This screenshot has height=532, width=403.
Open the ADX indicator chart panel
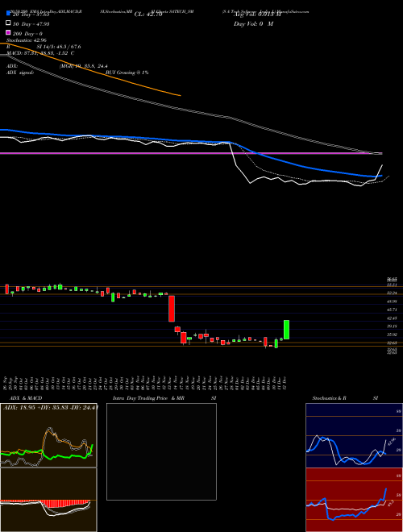(x=48, y=435)
